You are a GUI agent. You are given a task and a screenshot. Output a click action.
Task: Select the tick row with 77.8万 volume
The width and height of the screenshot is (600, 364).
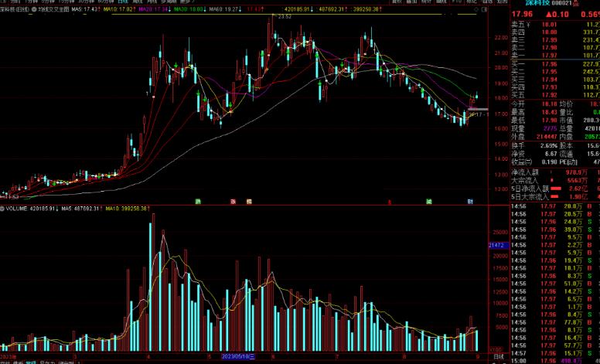coord(555,322)
